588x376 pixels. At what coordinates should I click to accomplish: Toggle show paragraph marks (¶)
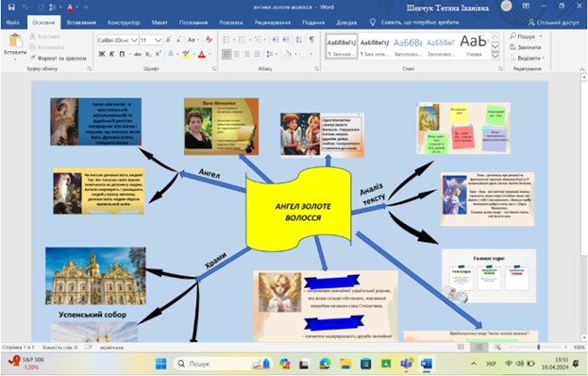(311, 40)
